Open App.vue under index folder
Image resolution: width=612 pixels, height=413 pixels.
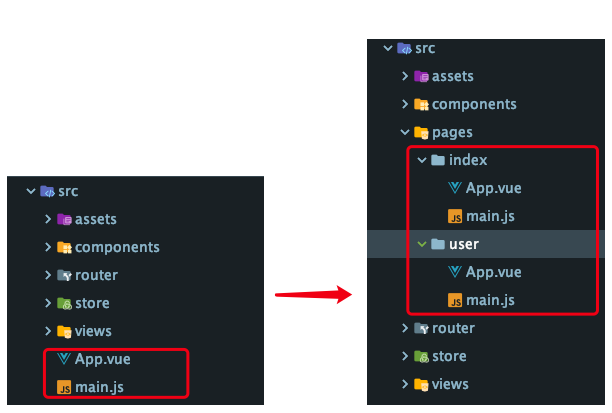click(x=494, y=188)
